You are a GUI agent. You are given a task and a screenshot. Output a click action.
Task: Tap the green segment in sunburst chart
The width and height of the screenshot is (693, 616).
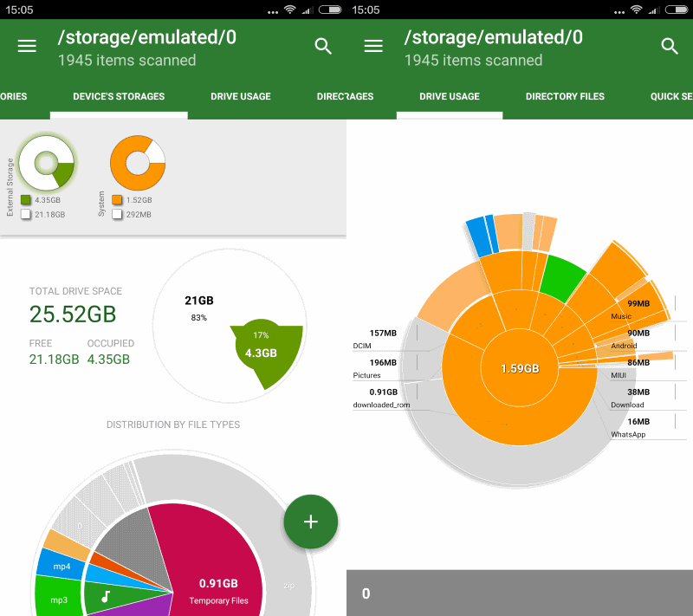[x=561, y=277]
